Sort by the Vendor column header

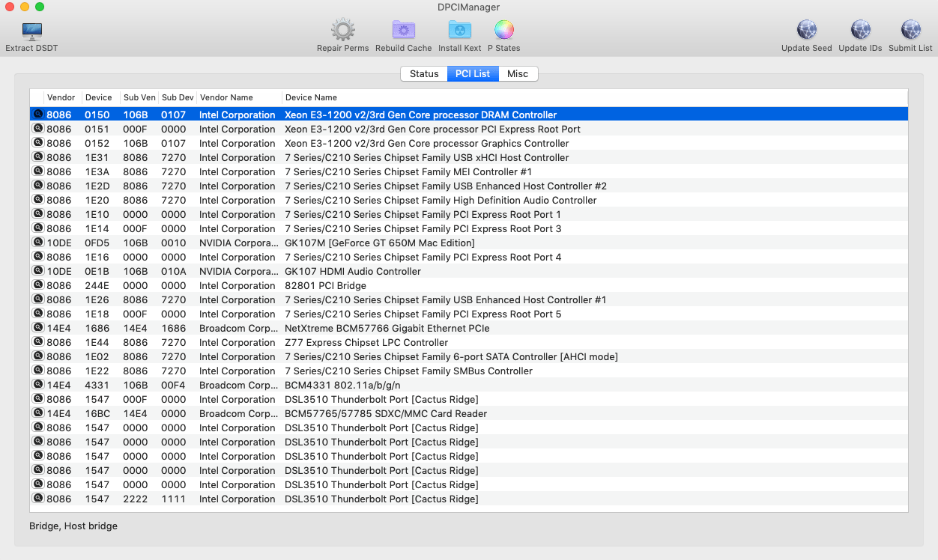click(x=63, y=97)
